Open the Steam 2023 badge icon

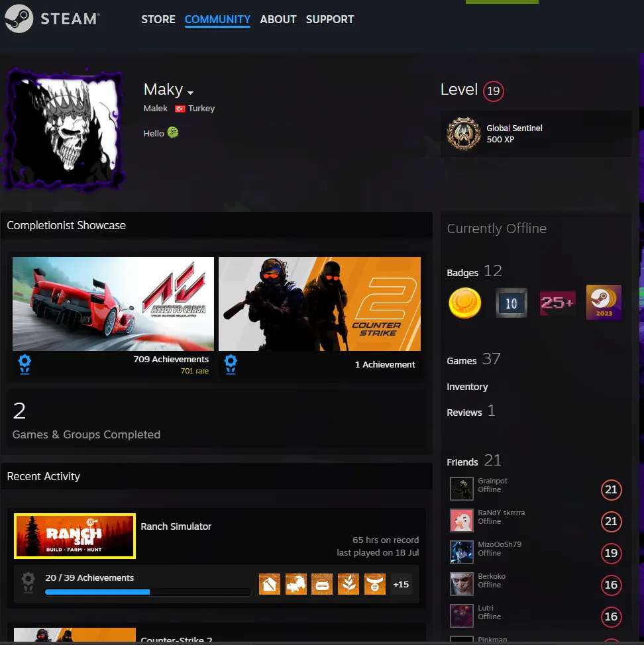pos(604,303)
